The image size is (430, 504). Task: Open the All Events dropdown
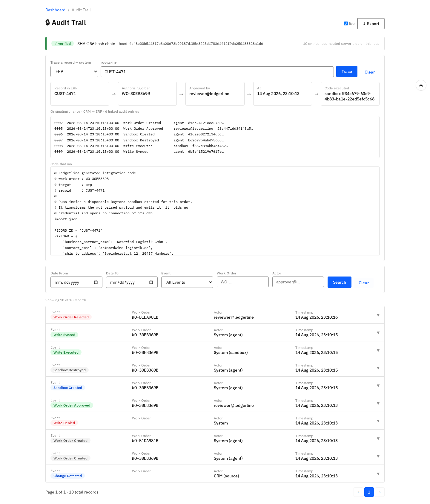click(x=187, y=282)
